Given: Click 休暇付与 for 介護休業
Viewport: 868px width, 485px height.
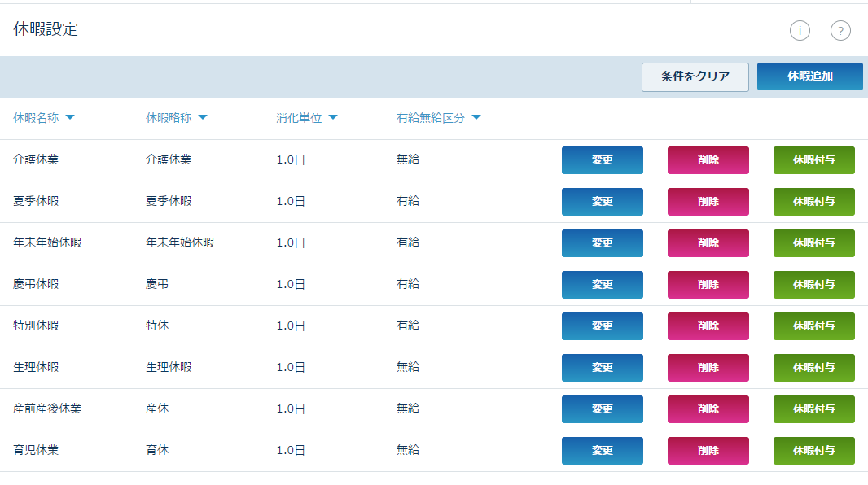Looking at the screenshot, I should [x=813, y=160].
